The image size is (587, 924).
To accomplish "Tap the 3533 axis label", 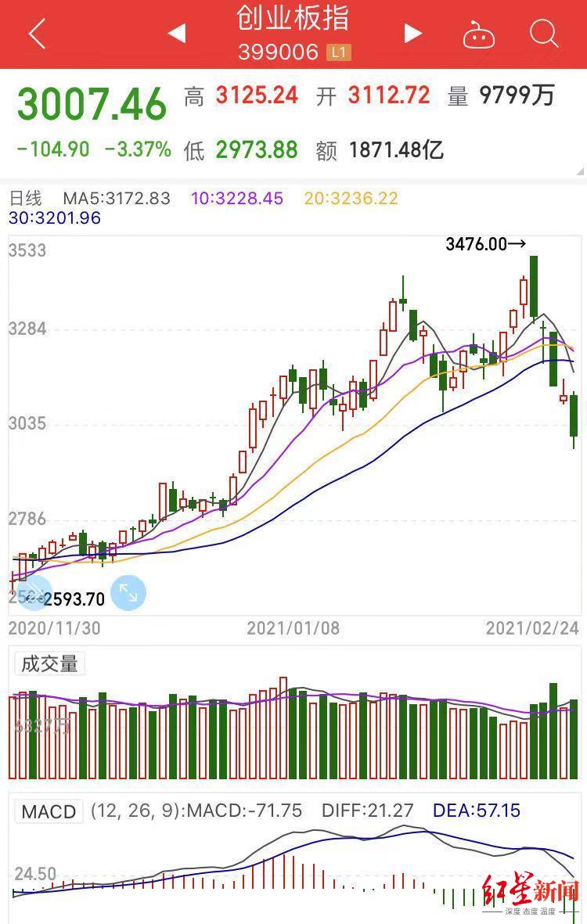I will tap(27, 250).
